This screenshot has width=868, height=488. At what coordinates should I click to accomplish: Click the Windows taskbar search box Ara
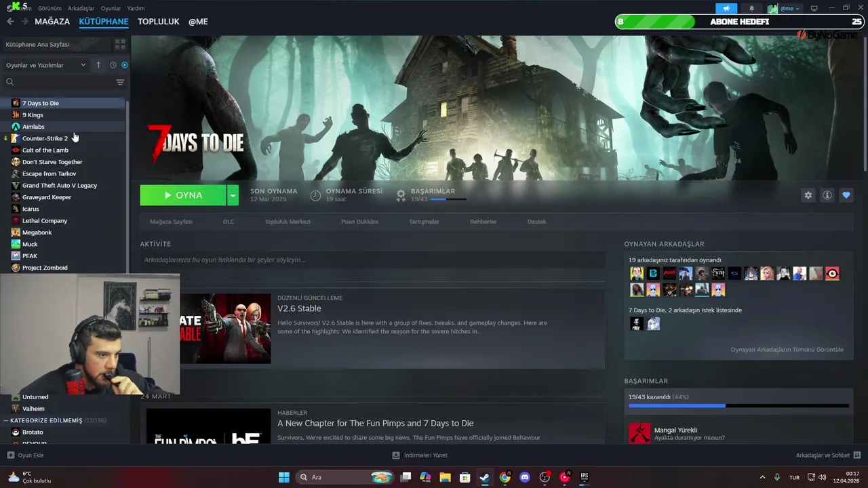click(346, 477)
